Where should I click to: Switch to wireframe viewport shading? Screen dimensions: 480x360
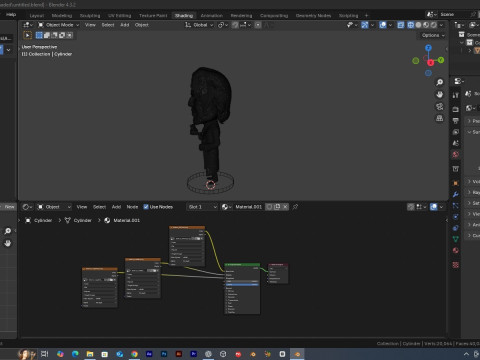click(x=411, y=25)
